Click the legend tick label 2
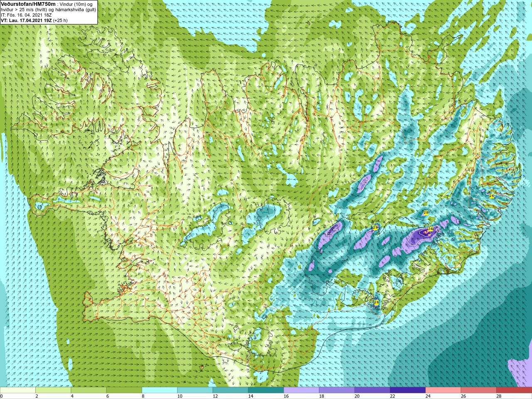 (x=37, y=397)
